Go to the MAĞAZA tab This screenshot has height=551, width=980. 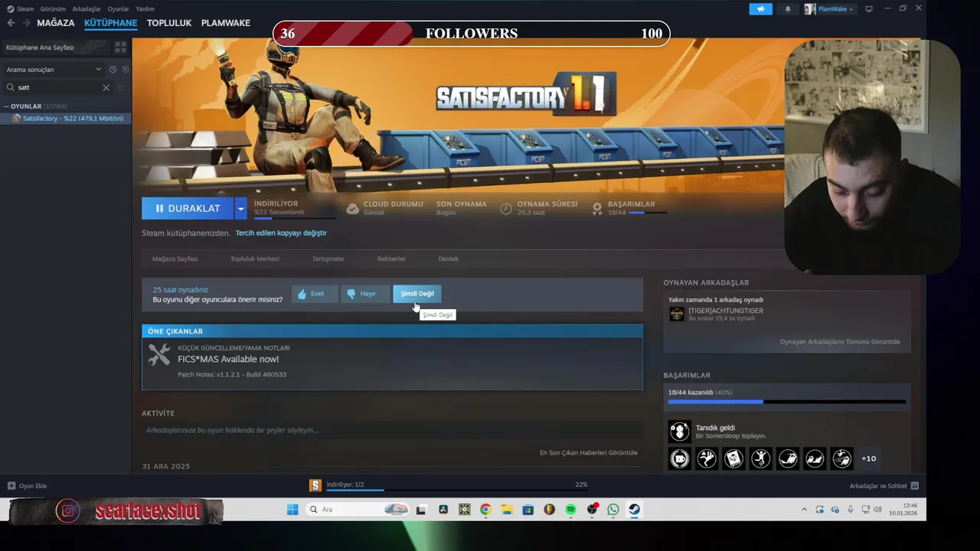56,23
